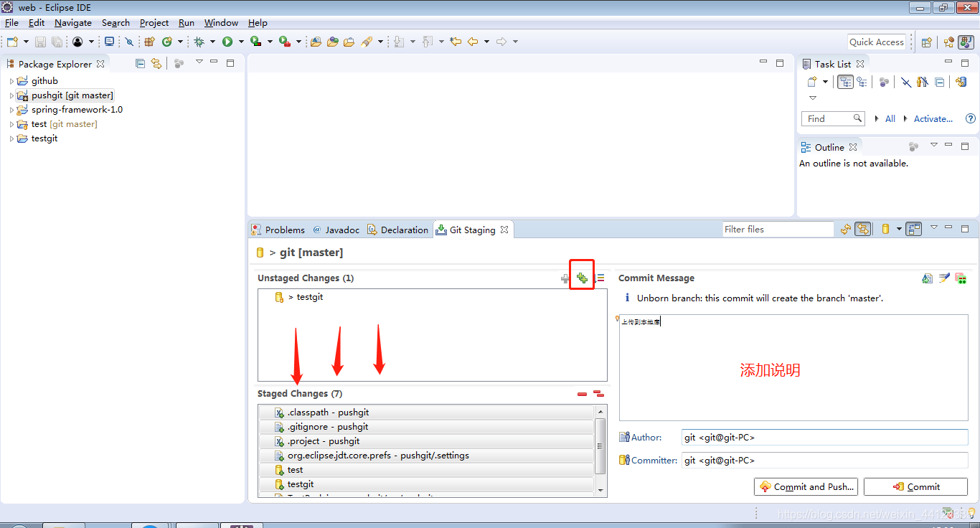Open the Window menu
The width and height of the screenshot is (980, 528).
(x=221, y=22)
